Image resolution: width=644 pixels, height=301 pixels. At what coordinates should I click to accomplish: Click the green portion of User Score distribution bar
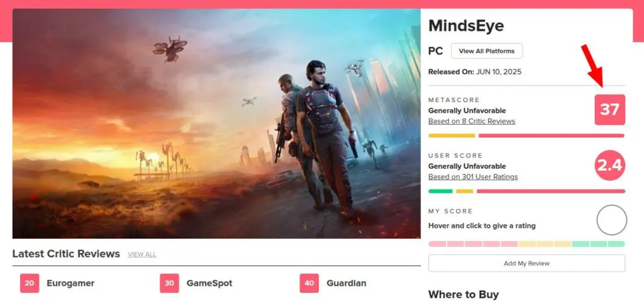click(x=440, y=191)
